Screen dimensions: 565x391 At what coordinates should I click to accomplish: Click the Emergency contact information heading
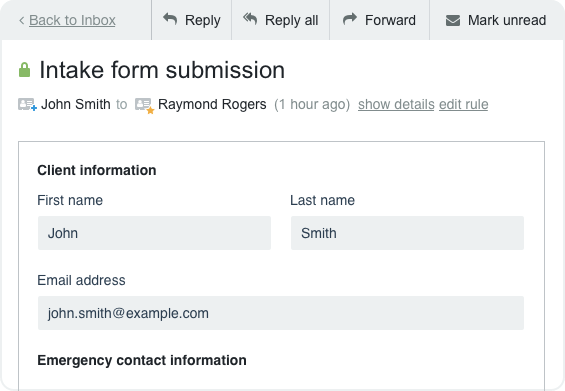coord(142,360)
